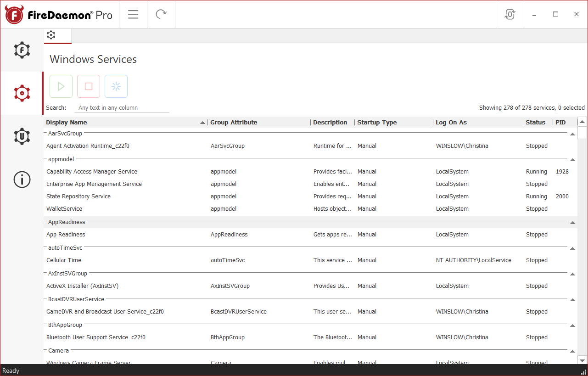
Task: Sort by Description column header
Action: coord(332,123)
